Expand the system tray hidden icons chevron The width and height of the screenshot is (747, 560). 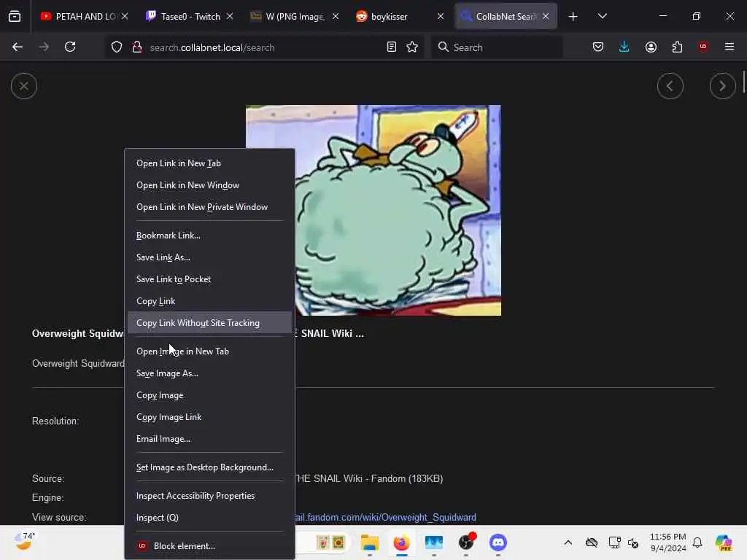tap(568, 542)
